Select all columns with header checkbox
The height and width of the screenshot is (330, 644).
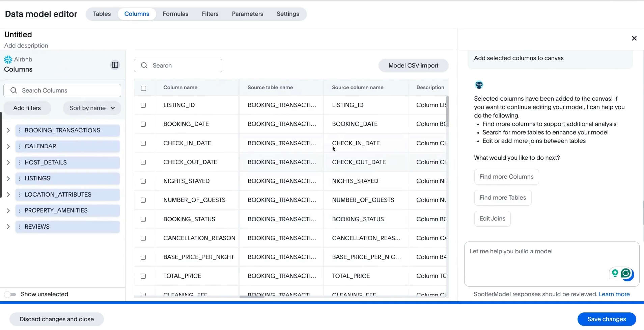tap(143, 88)
